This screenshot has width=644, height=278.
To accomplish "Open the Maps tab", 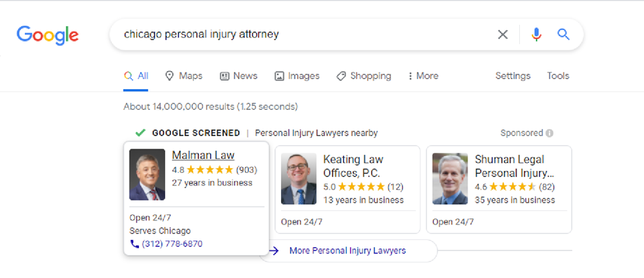I will coord(183,76).
